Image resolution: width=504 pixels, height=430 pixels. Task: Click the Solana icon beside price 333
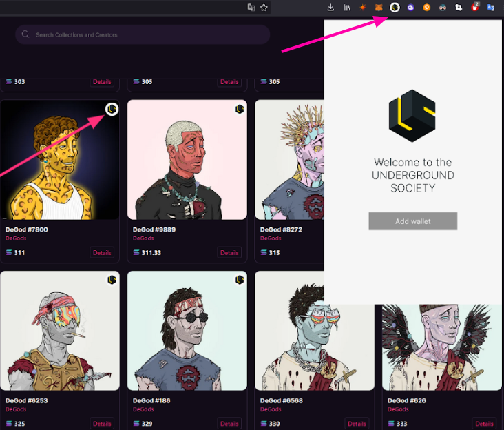tap(391, 424)
